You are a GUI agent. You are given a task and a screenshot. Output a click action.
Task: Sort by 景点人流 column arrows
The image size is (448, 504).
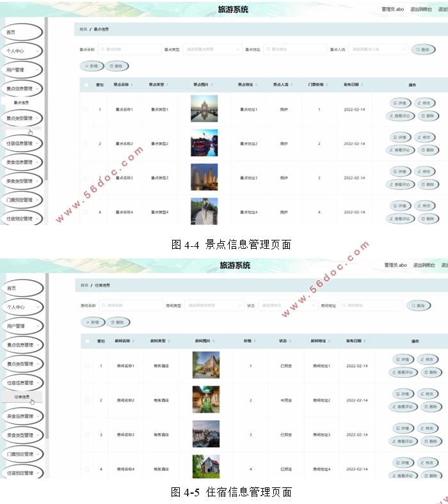291,84
